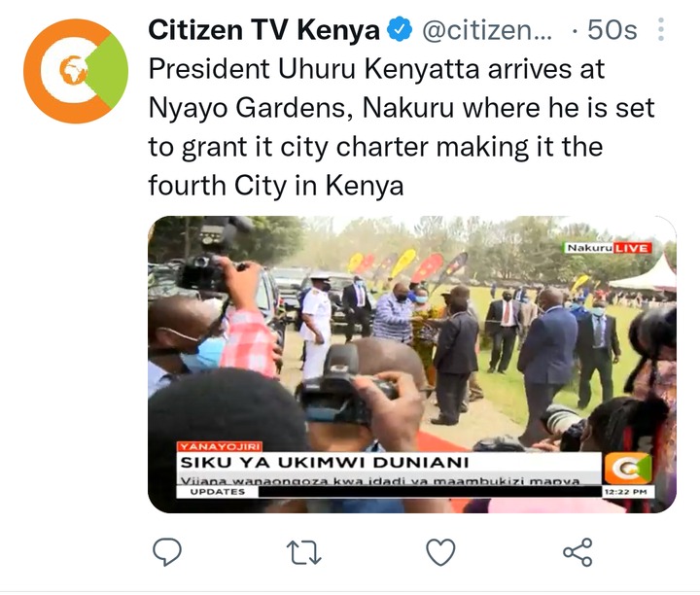Reply using the comment bubble icon
The image size is (700, 595).
167,552
